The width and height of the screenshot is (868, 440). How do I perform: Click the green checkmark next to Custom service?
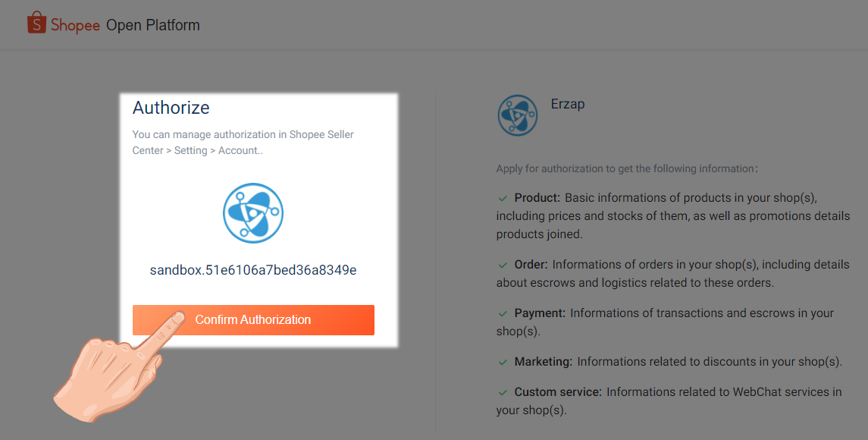click(503, 392)
